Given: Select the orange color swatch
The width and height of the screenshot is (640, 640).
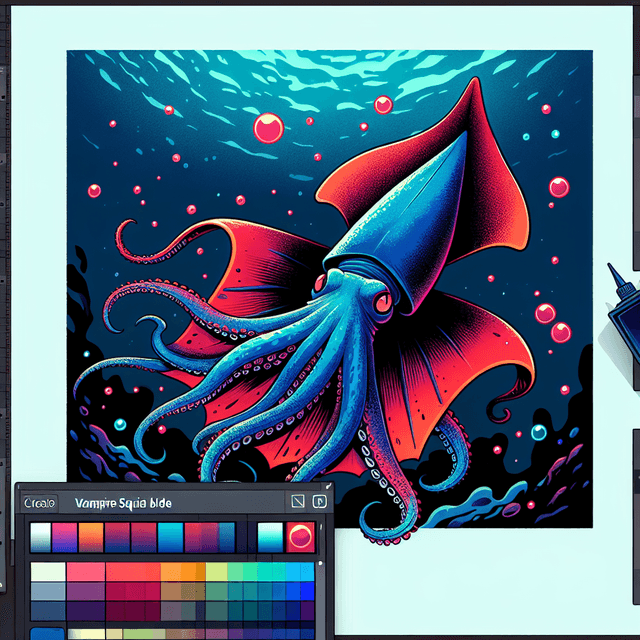Looking at the screenshot, I should point(183,571).
